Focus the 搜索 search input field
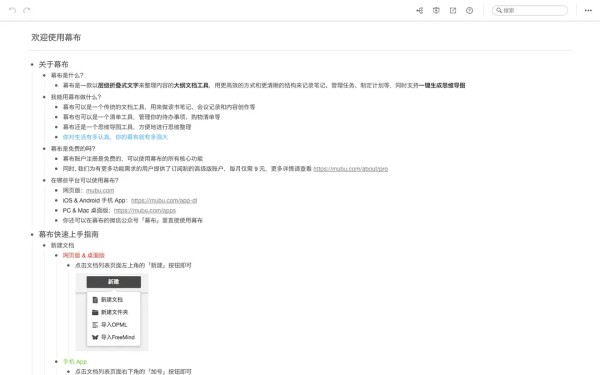Viewport: 600px width, 375px height. (530, 10)
